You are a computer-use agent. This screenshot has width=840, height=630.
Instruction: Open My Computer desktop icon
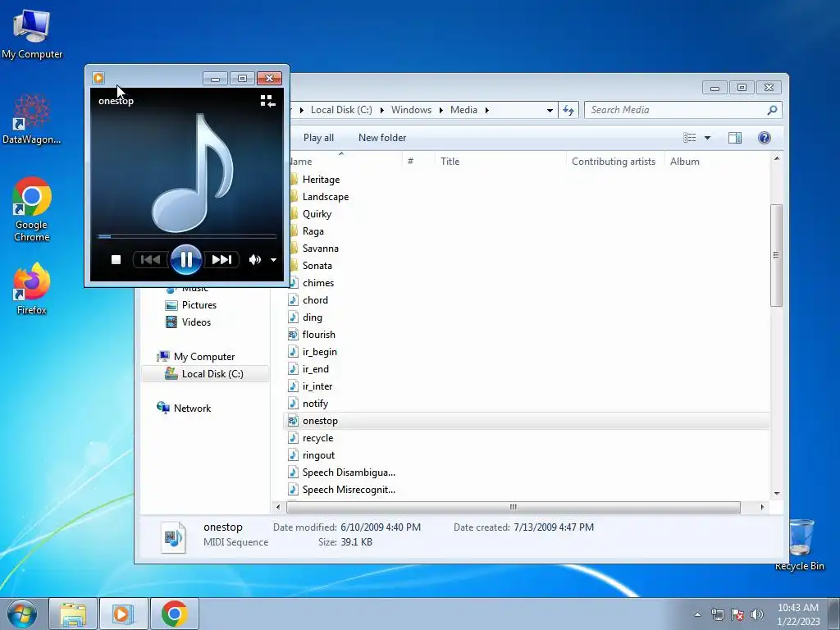(32, 33)
